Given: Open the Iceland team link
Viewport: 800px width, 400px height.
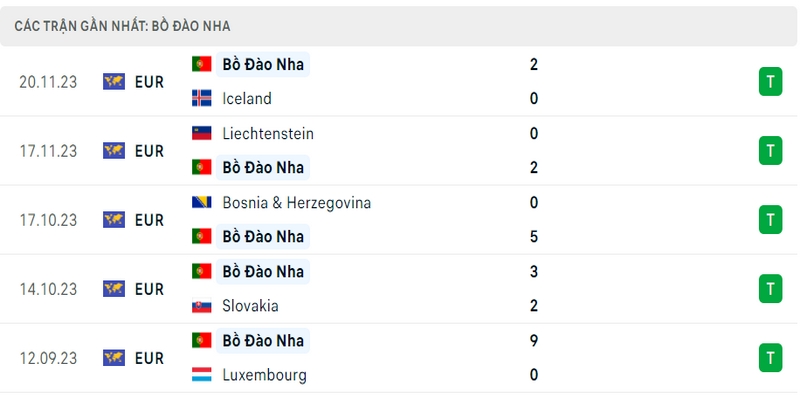Looking at the screenshot, I should [247, 98].
